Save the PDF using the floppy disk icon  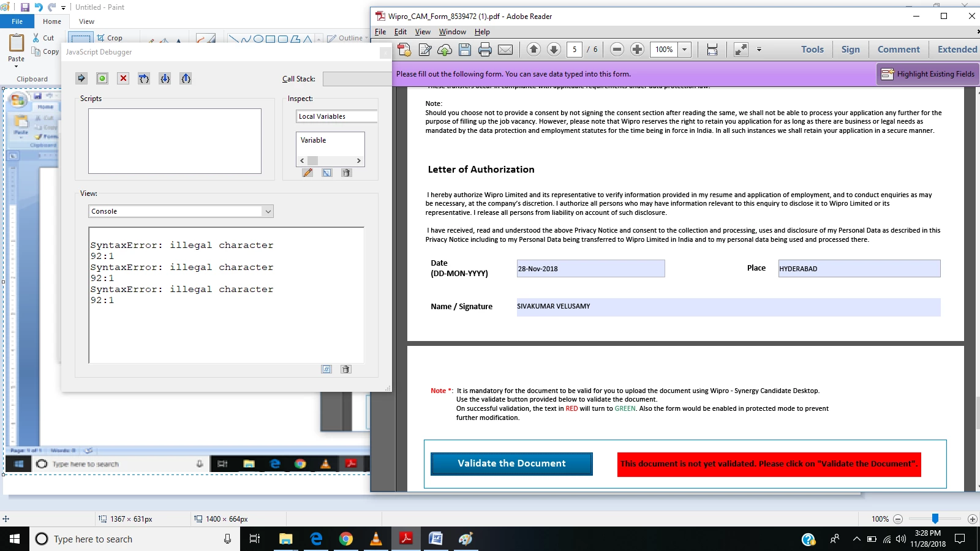[x=465, y=50]
